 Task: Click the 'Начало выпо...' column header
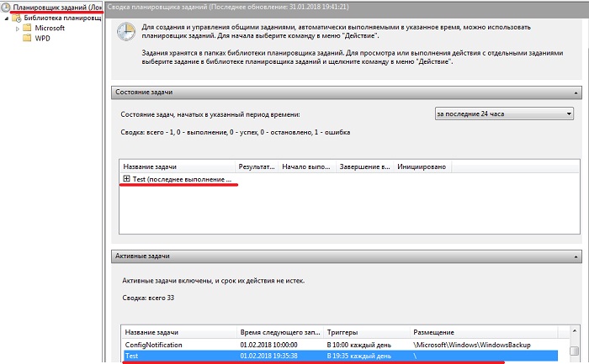click(306, 166)
